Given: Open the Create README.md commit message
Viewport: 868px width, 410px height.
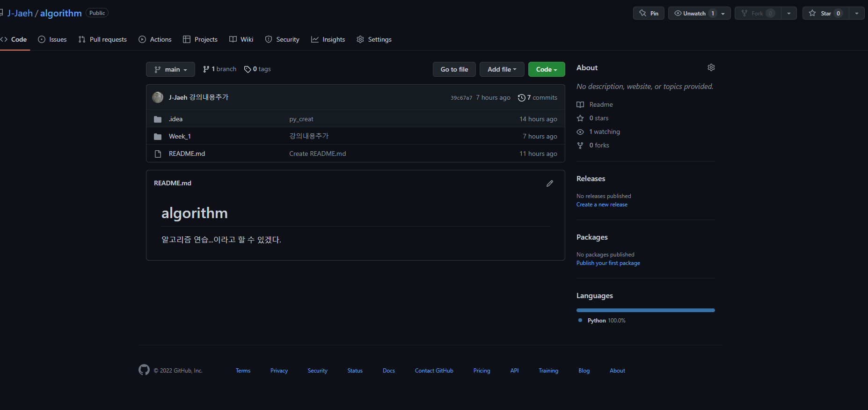Looking at the screenshot, I should point(318,154).
